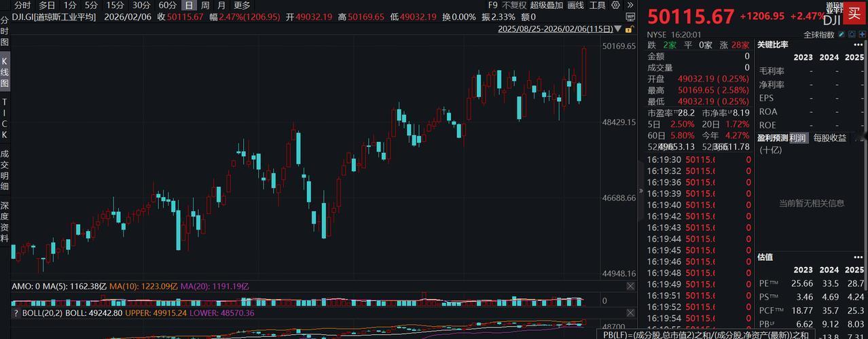Select the 15分 period
Image resolution: width=868 pixels, height=339 pixels.
coord(115,5)
